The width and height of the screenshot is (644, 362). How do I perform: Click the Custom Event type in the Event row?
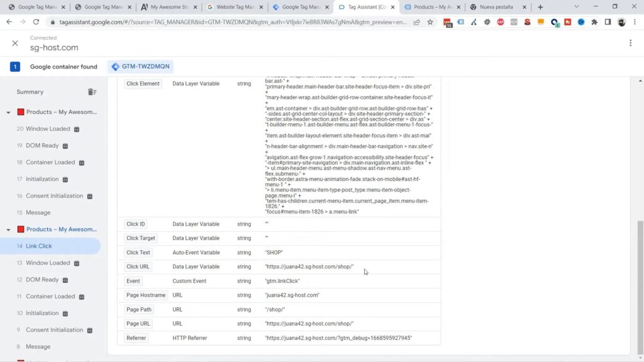coord(189,281)
